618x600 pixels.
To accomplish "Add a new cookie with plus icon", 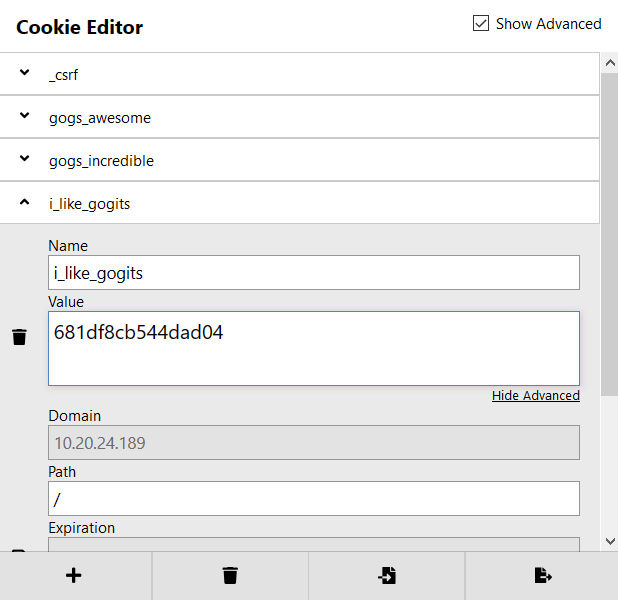I will pos(73,575).
